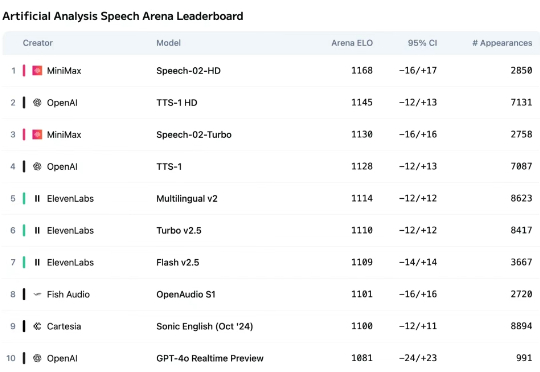Click the Model column header

coord(168,43)
